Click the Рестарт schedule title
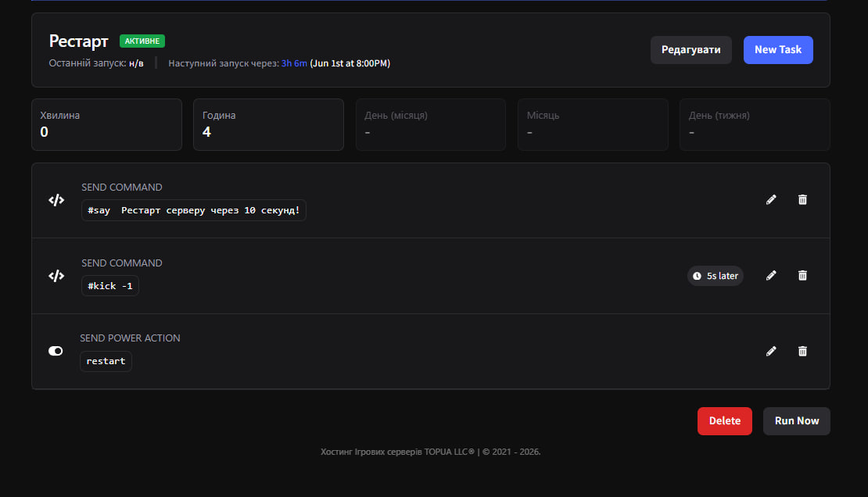868x497 pixels. (x=79, y=41)
